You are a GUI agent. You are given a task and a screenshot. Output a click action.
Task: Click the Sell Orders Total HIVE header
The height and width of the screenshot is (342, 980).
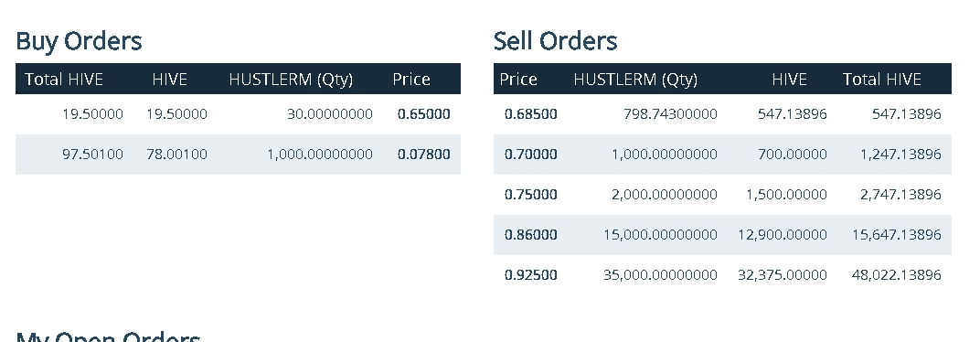(x=882, y=80)
